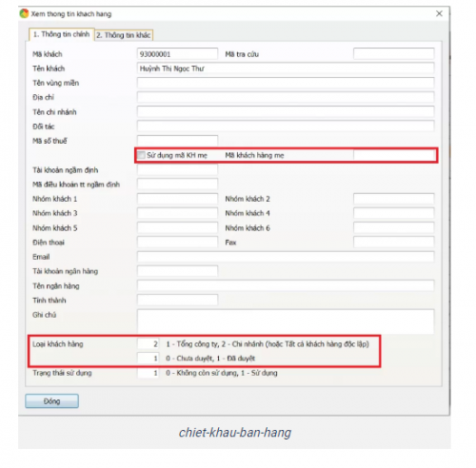
Task: Click into the Địa chỉ field
Action: [286, 97]
